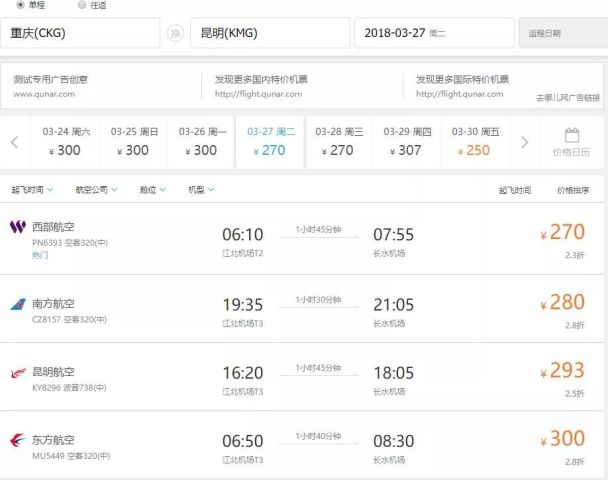Select the 单程 one-way radio button
Viewport: 608px width, 480px height.
20,4
